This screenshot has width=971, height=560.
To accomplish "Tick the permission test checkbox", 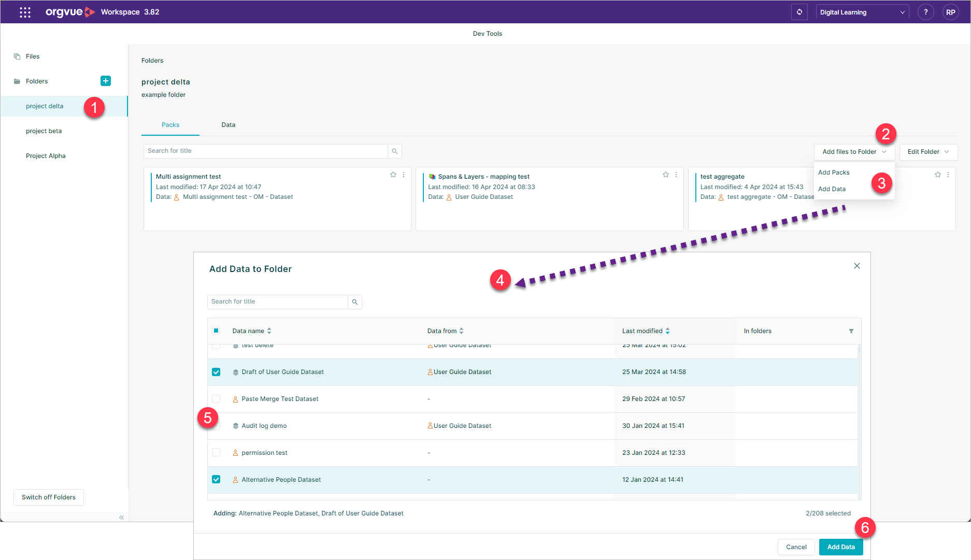I will tap(216, 453).
